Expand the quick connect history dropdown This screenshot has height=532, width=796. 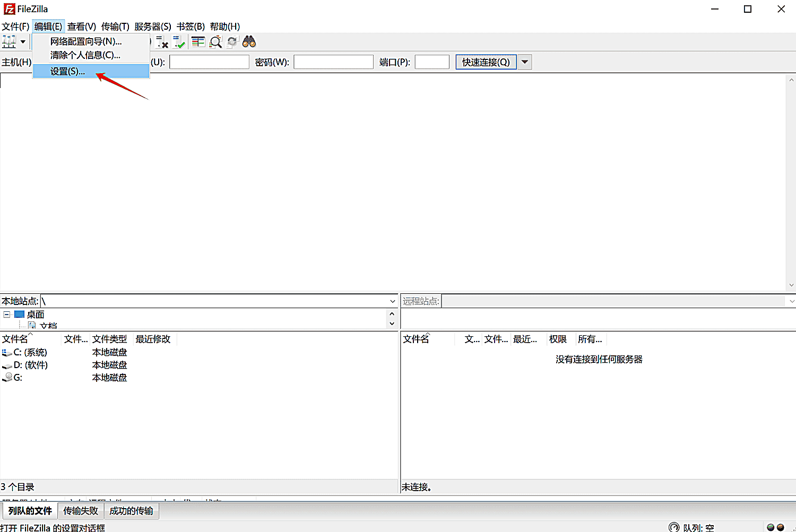(525, 62)
